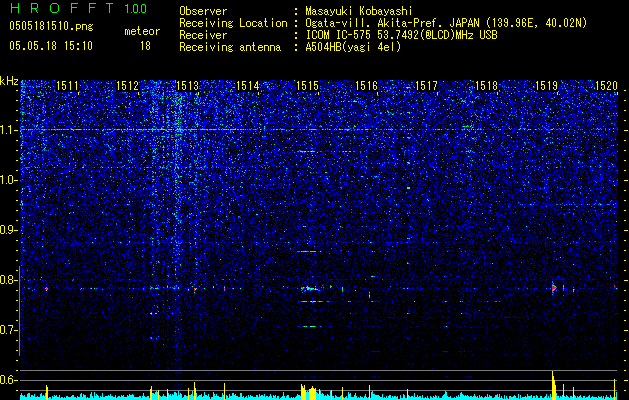Click the kHz axis unit label
629x400 pixels.
coord(9,81)
